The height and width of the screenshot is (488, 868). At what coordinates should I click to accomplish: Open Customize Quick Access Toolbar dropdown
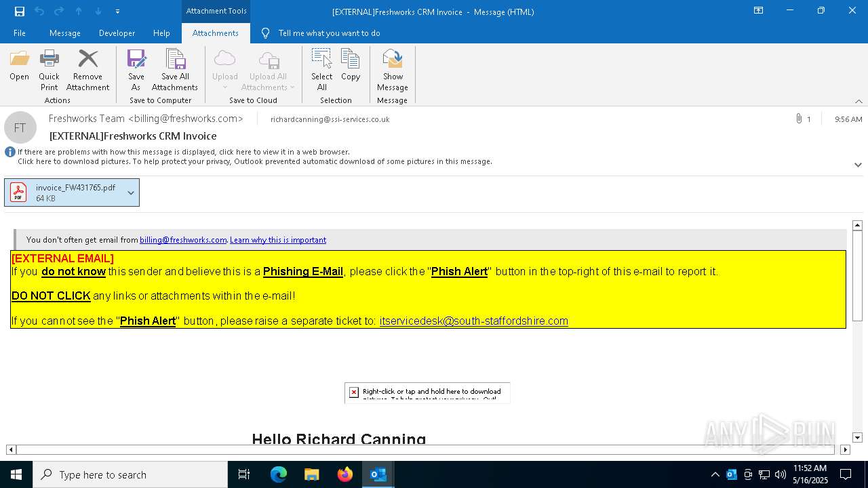pyautogui.click(x=117, y=12)
